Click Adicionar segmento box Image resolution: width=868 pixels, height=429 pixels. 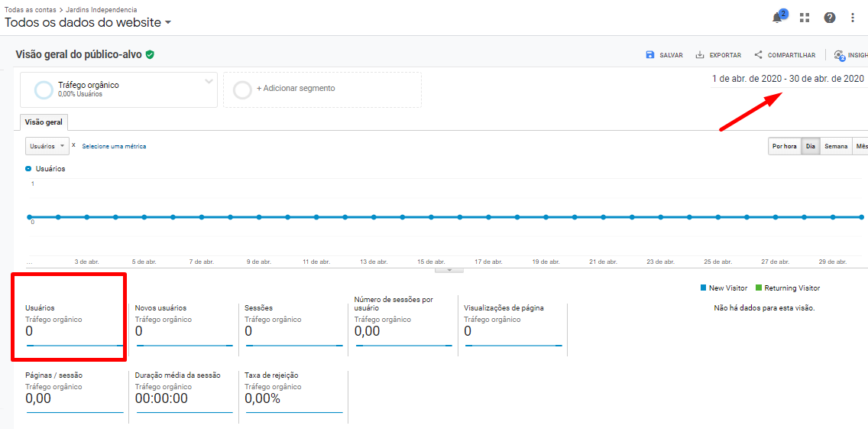(322, 89)
